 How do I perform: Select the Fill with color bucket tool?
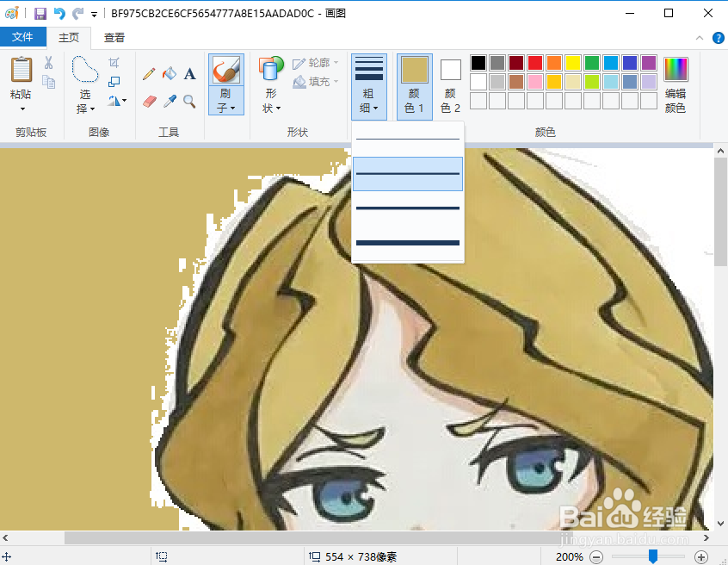[x=169, y=74]
